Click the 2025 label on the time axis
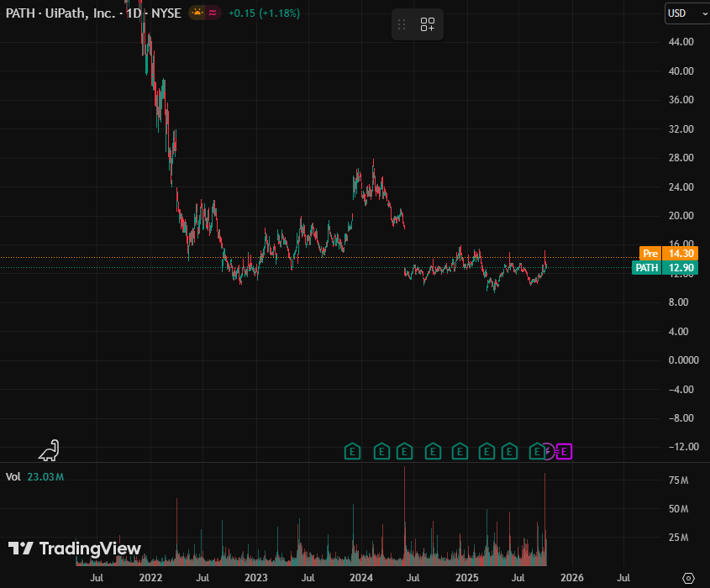This screenshot has height=588, width=710. click(467, 578)
